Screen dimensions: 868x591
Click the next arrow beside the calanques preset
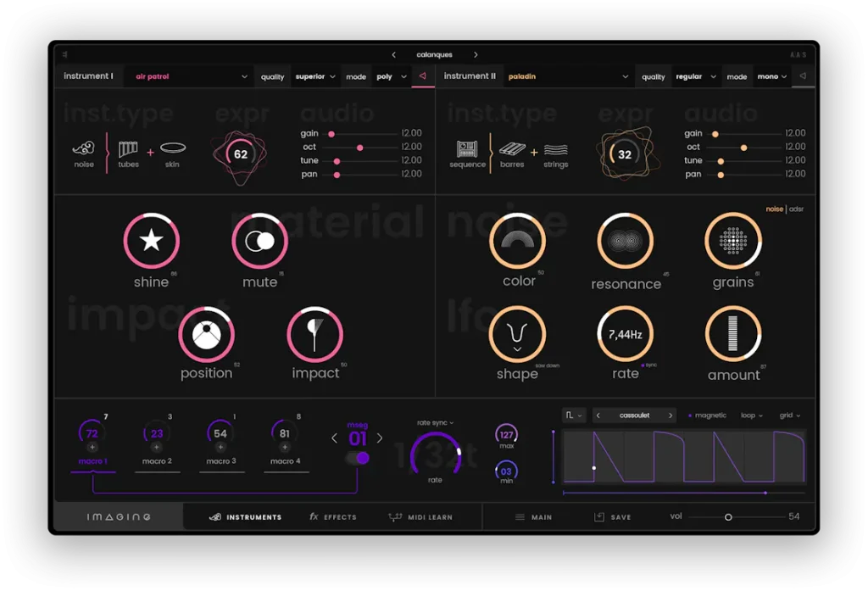(476, 53)
